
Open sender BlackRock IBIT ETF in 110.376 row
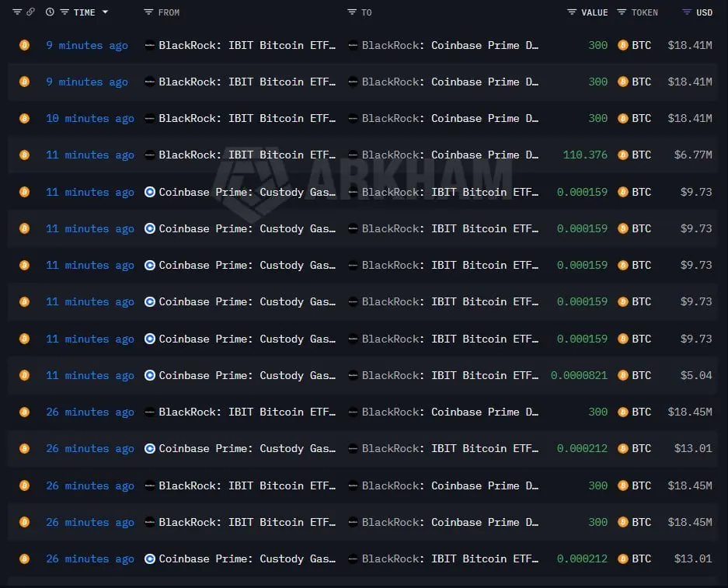[x=247, y=155]
